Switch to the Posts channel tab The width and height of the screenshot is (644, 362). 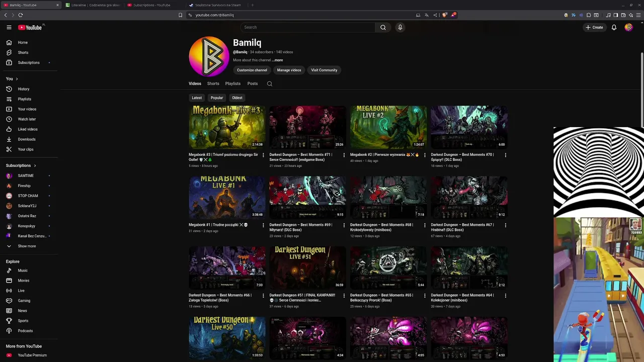253,83
